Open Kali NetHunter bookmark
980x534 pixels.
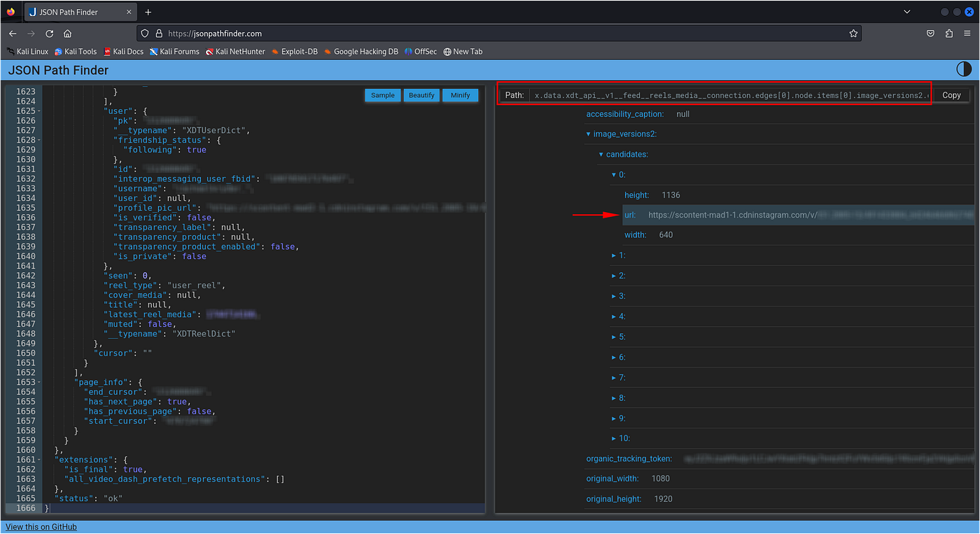click(235, 51)
